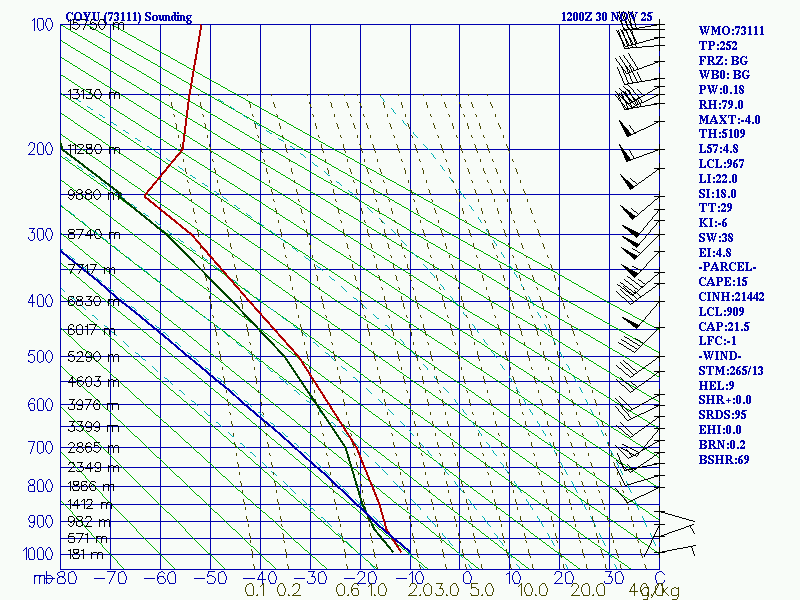Click the 'BSHR:69' value
Screen dimensions: 800x600
tap(723, 460)
